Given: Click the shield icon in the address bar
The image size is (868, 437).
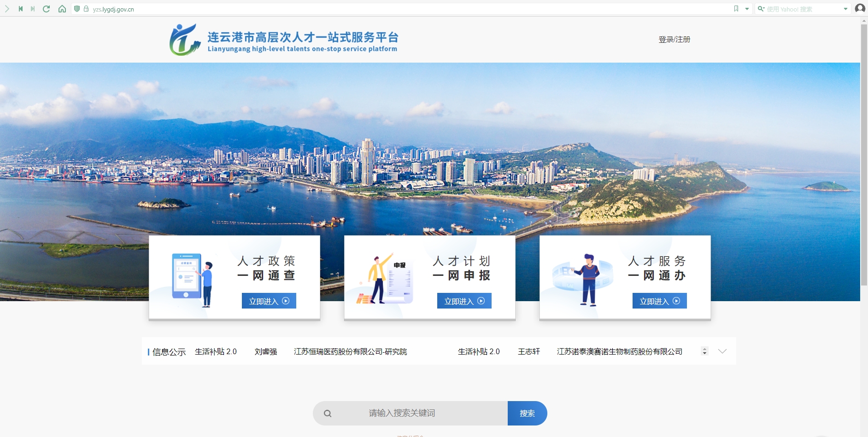Looking at the screenshot, I should (76, 8).
